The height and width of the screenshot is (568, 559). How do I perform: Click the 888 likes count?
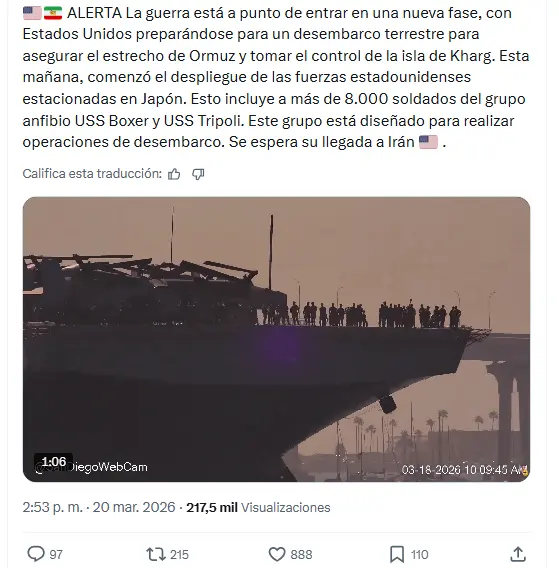[301, 555]
